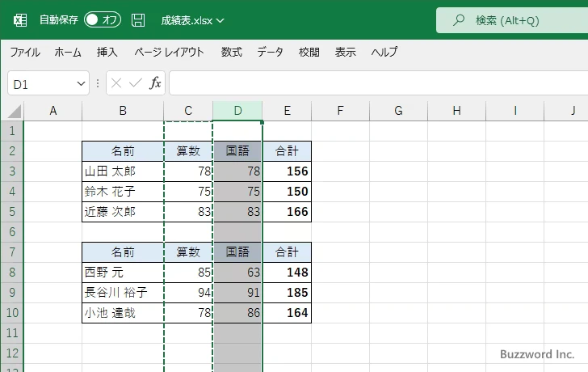Click the search box (Alt+Q)
Image resolution: width=588 pixels, height=372 pixels.
512,20
